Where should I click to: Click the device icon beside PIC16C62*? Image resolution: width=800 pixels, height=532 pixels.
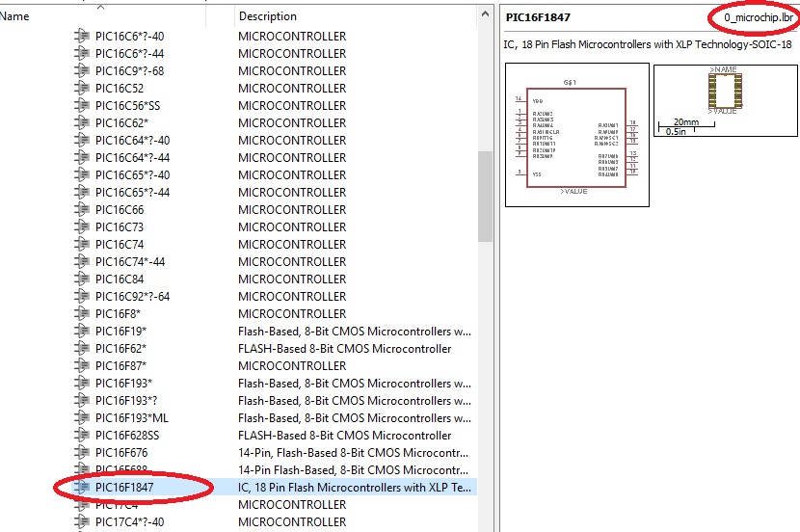click(82, 123)
